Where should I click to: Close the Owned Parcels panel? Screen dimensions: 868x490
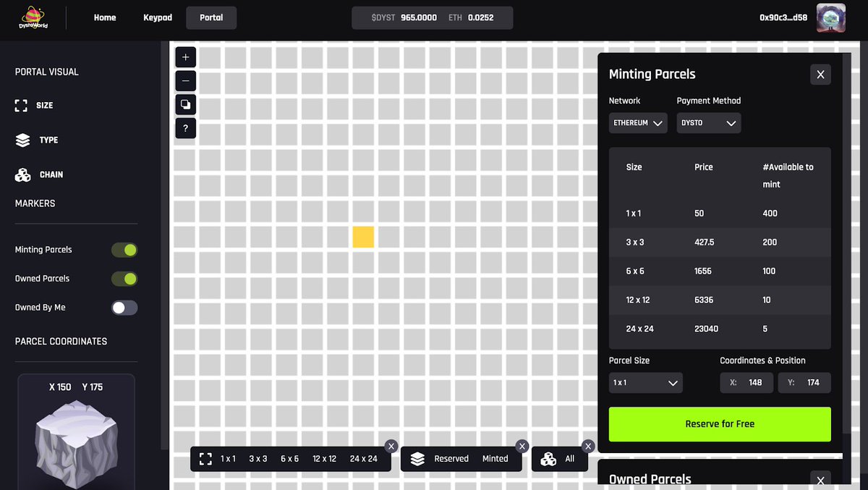pyautogui.click(x=820, y=480)
